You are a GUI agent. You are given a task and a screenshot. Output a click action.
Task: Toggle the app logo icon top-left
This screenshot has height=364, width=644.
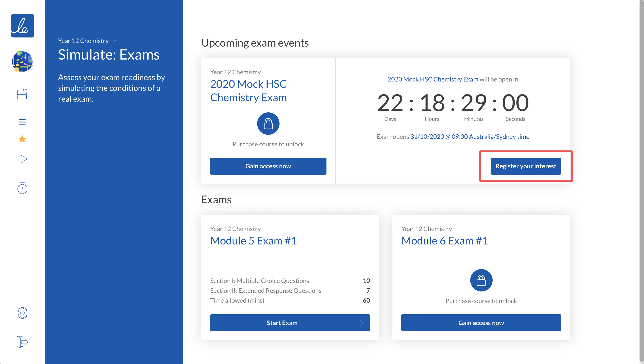tap(22, 26)
